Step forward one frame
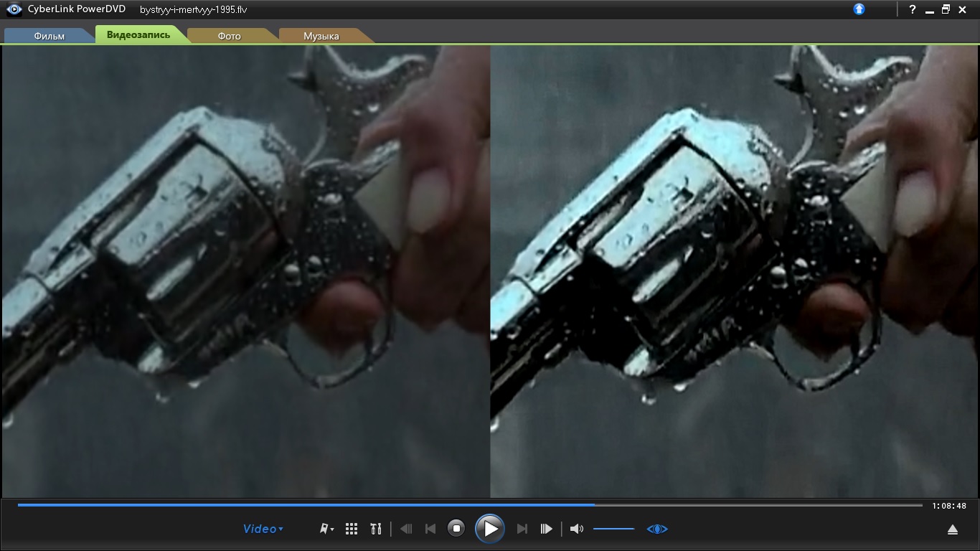The width and height of the screenshot is (980, 551). (x=546, y=529)
